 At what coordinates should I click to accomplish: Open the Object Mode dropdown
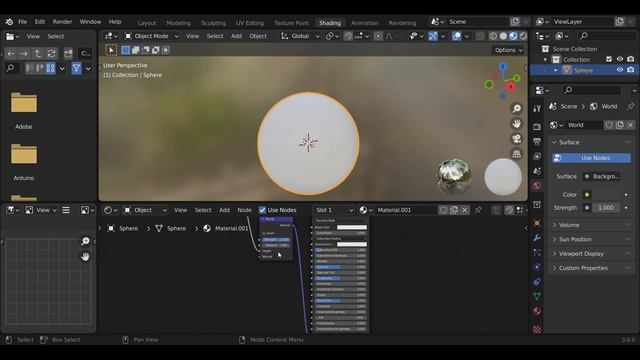point(151,36)
